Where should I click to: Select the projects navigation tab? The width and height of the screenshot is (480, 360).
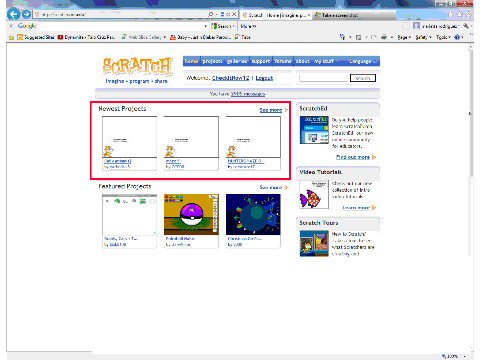[212, 61]
